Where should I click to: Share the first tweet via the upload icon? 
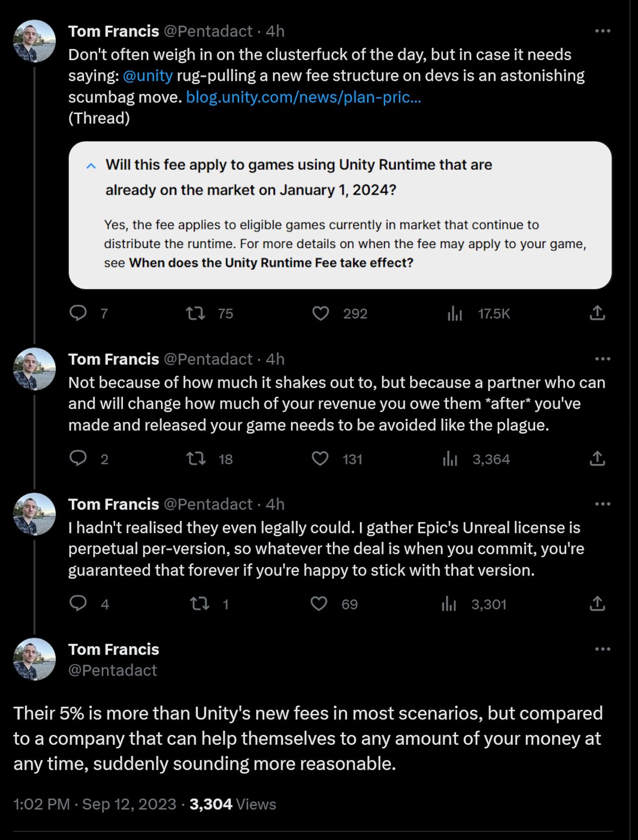click(x=600, y=314)
